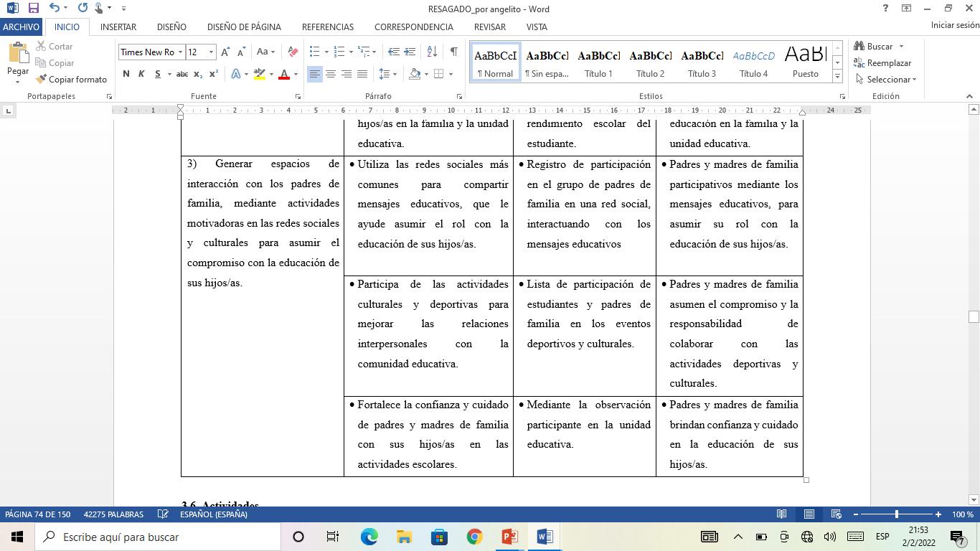
Task: Zoom in with the plus button
Action: click(x=938, y=514)
